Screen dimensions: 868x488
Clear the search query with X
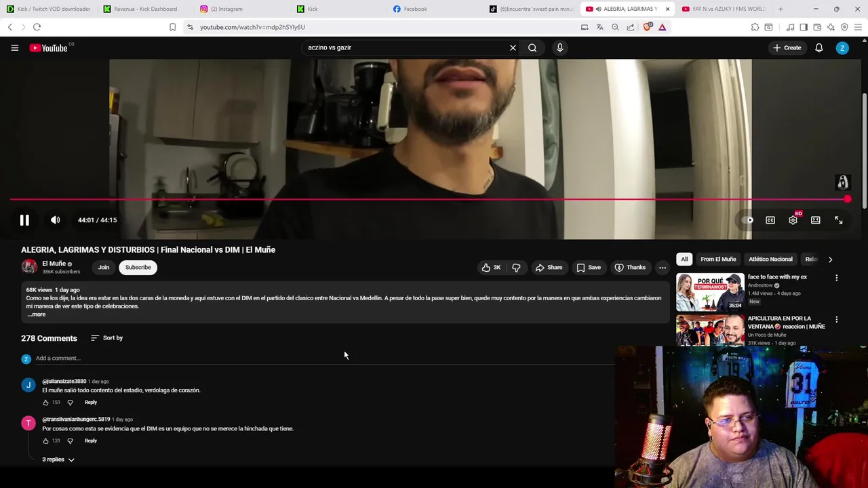[x=513, y=47]
